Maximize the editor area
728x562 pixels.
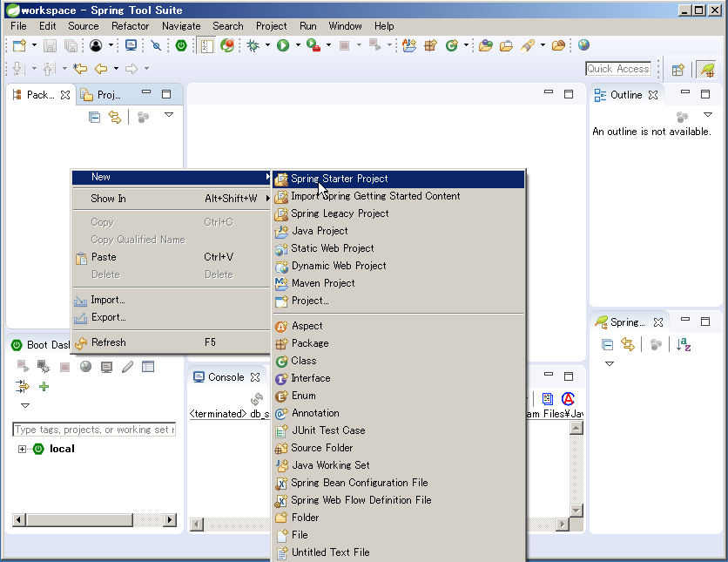click(x=569, y=94)
